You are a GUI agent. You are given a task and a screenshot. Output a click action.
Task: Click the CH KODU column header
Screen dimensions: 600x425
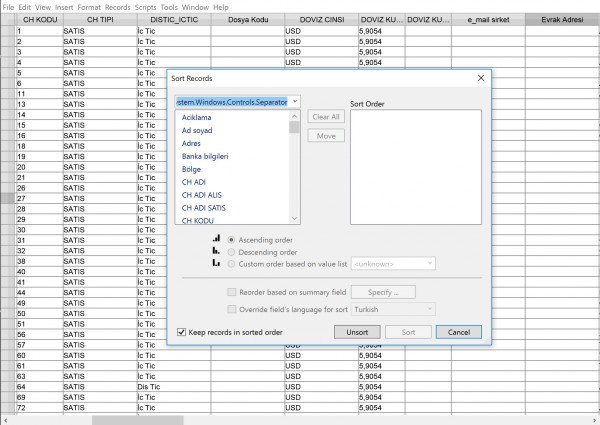[x=40, y=20]
